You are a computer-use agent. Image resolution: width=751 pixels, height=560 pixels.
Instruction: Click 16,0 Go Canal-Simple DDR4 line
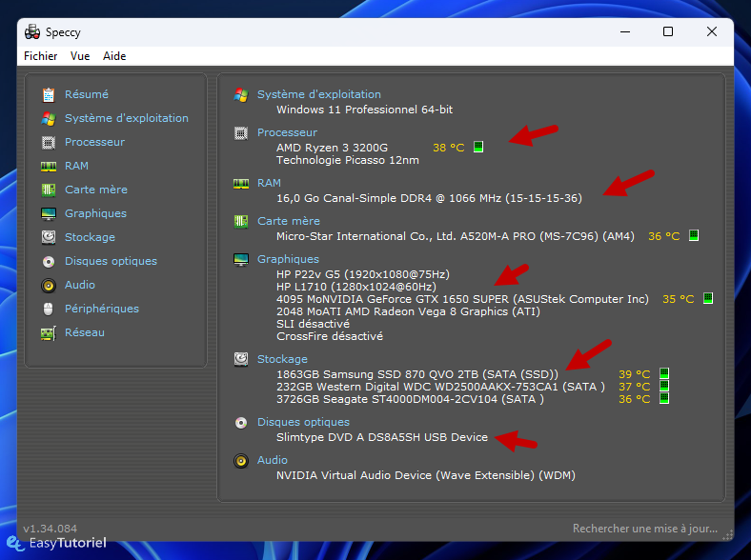pyautogui.click(x=429, y=198)
